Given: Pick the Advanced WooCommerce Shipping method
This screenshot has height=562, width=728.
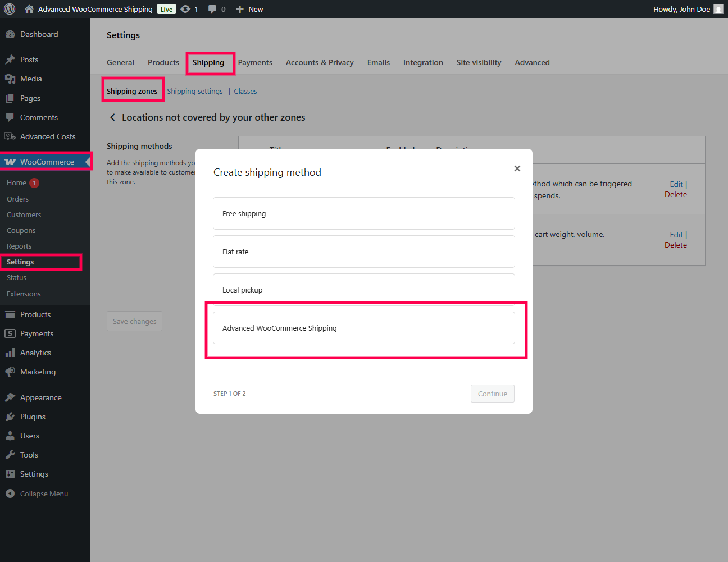Looking at the screenshot, I should [363, 327].
